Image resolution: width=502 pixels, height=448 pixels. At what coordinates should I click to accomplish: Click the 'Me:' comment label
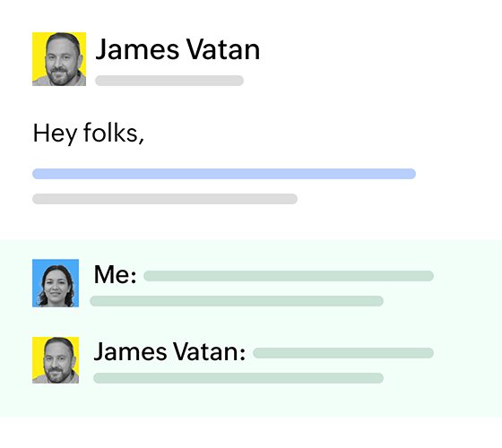pos(116,275)
